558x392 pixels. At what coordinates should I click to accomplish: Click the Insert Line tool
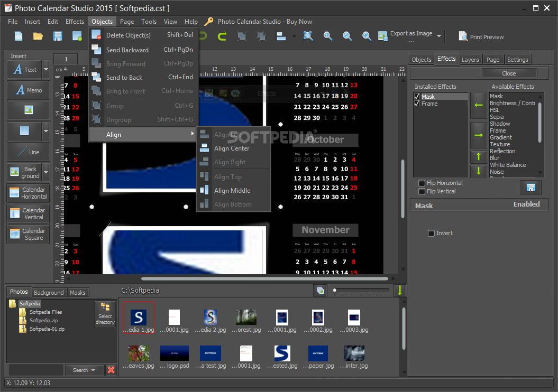click(29, 152)
